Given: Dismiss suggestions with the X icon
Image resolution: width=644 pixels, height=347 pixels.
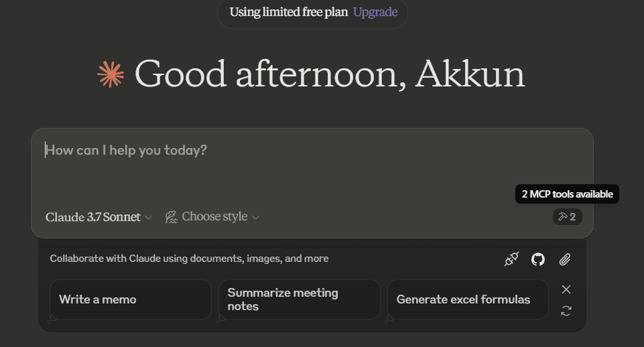Looking at the screenshot, I should pyautogui.click(x=566, y=289).
